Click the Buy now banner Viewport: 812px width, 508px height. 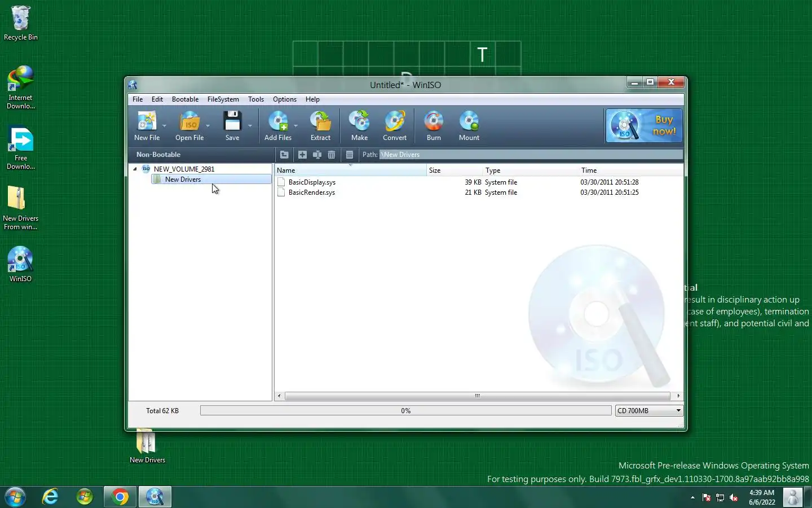pyautogui.click(x=644, y=125)
